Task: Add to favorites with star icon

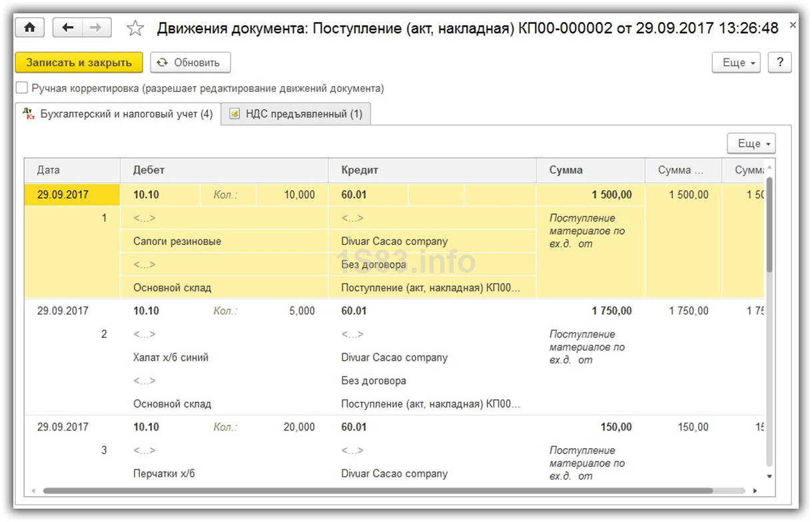Action: click(x=135, y=28)
